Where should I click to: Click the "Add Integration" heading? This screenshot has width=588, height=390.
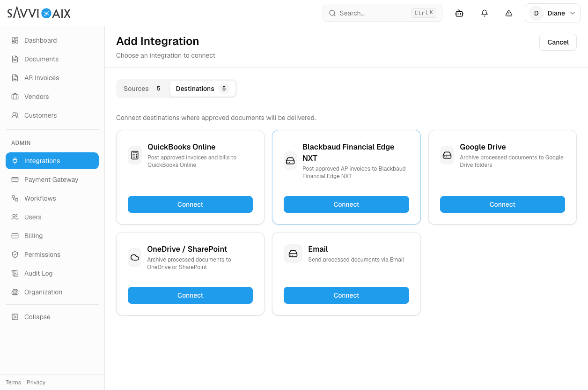(x=158, y=41)
